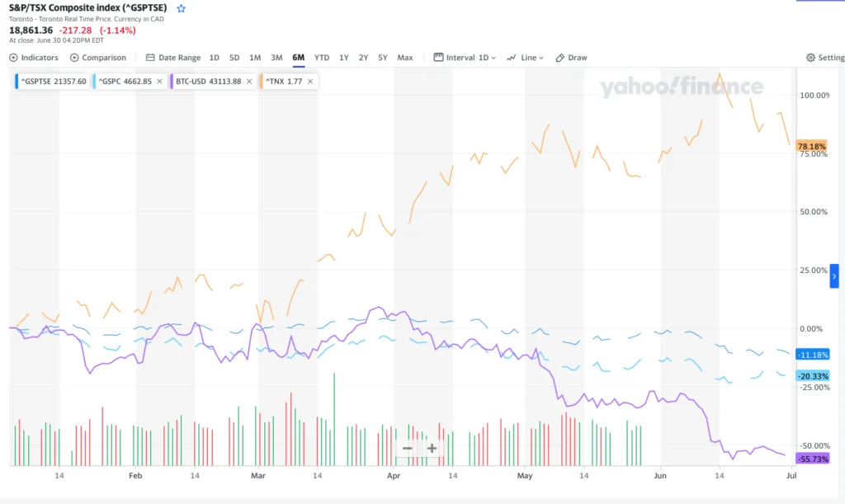Open the Indicators menu

(x=34, y=58)
